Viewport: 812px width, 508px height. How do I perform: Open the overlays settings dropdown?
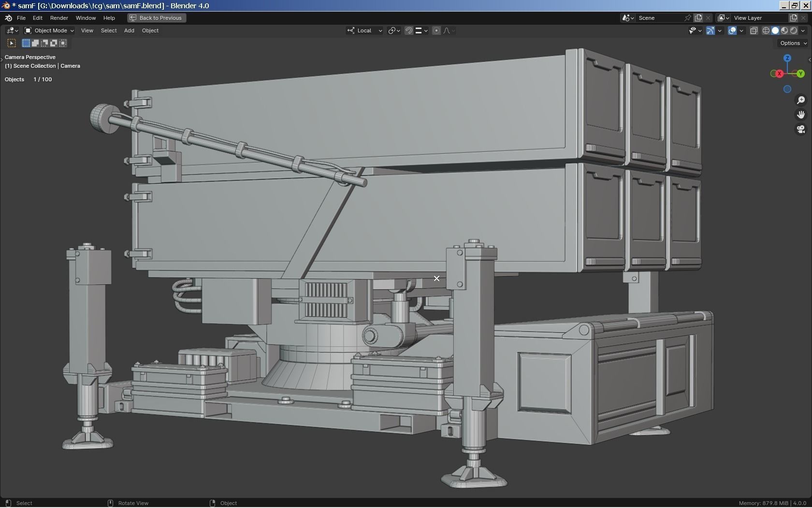pyautogui.click(x=741, y=30)
